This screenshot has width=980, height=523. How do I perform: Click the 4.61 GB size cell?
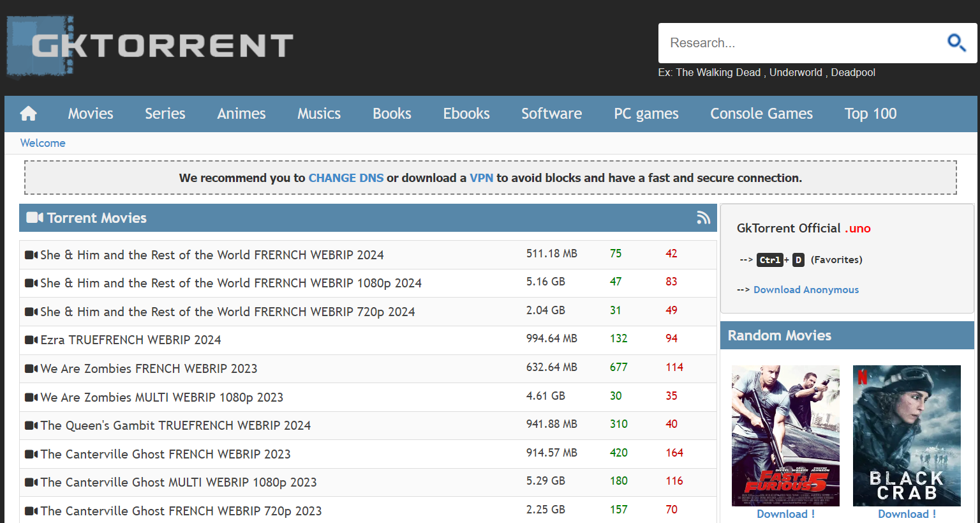546,396
